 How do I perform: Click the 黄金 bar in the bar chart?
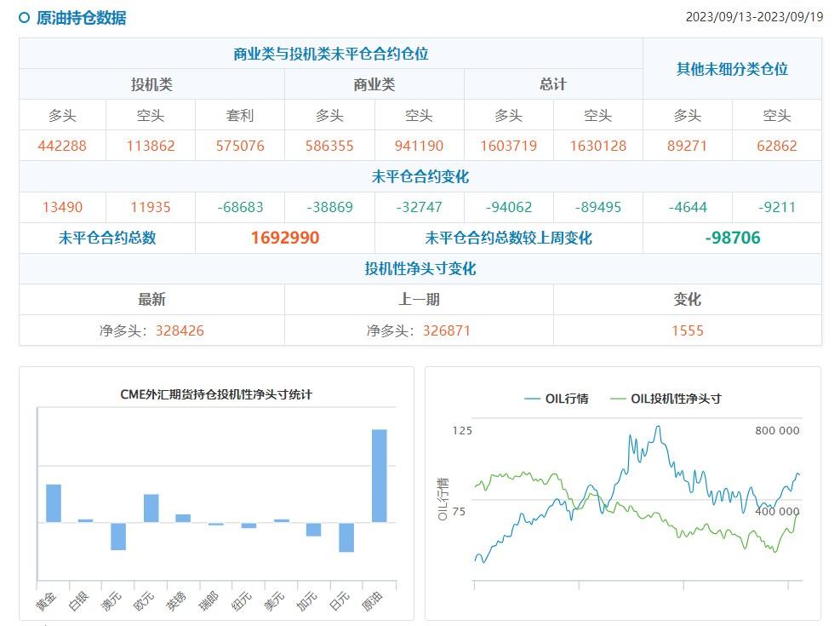54,503
